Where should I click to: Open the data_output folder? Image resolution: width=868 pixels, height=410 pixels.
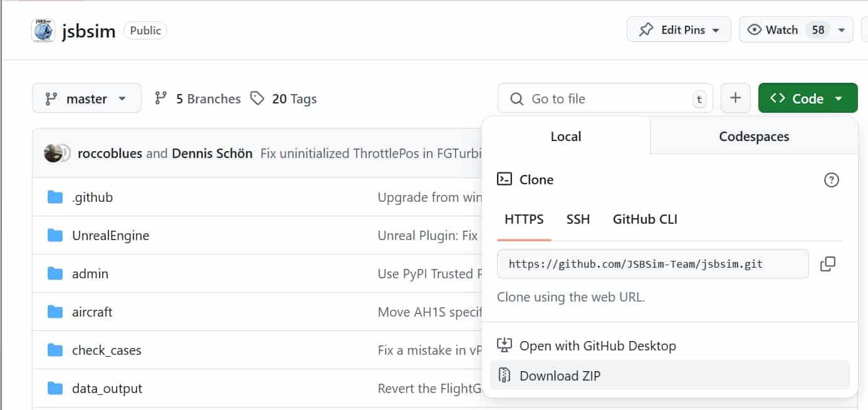[107, 389]
